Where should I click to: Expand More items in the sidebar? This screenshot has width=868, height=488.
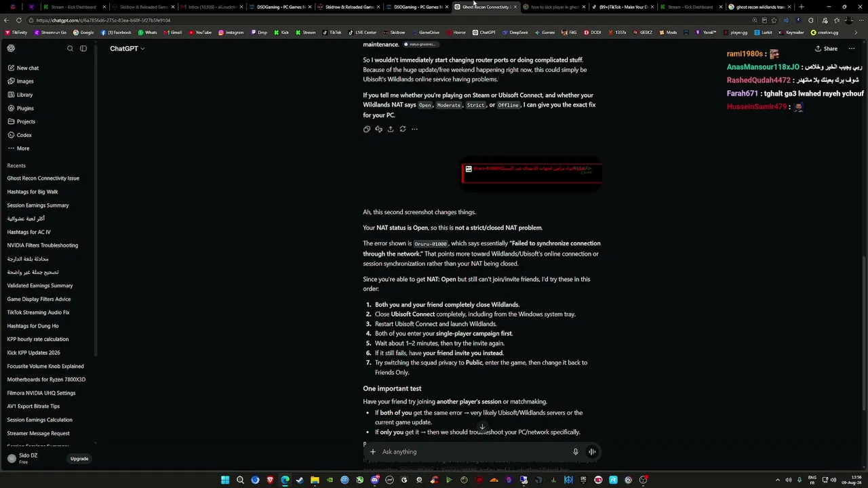(19, 148)
